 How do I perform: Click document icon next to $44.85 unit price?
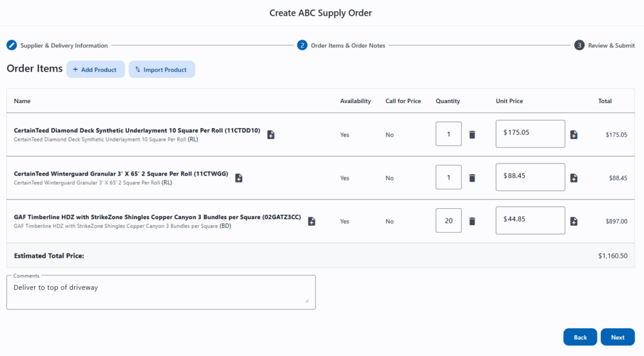tap(574, 221)
